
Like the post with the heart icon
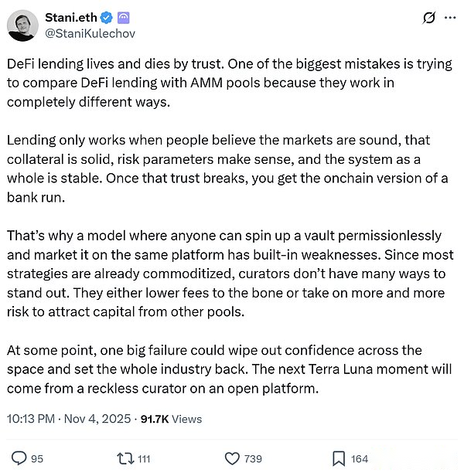(x=231, y=458)
